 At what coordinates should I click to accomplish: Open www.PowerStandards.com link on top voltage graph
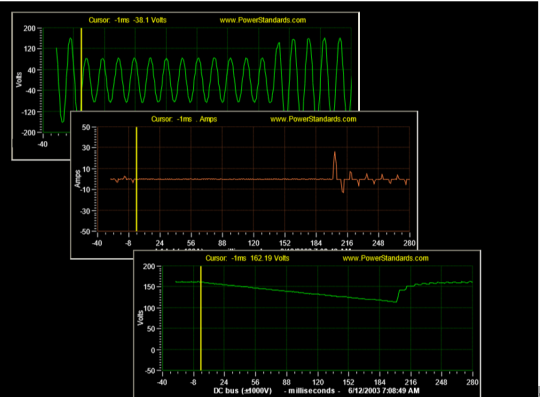click(263, 20)
